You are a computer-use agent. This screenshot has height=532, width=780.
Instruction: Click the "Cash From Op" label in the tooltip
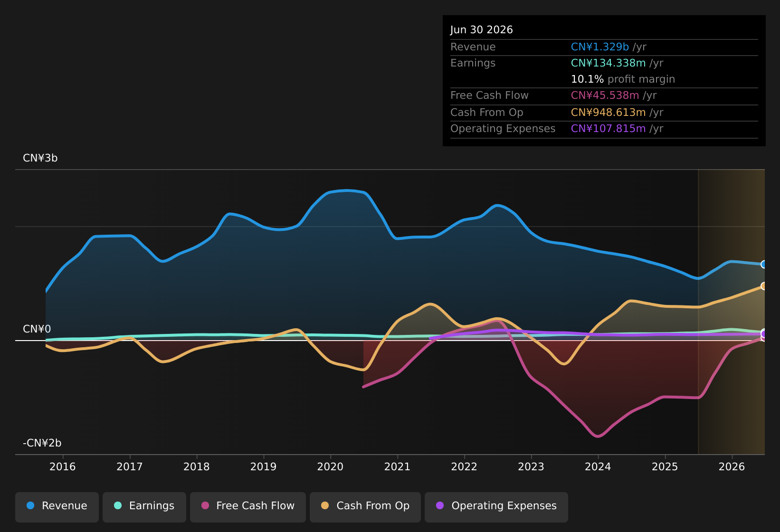pos(487,113)
